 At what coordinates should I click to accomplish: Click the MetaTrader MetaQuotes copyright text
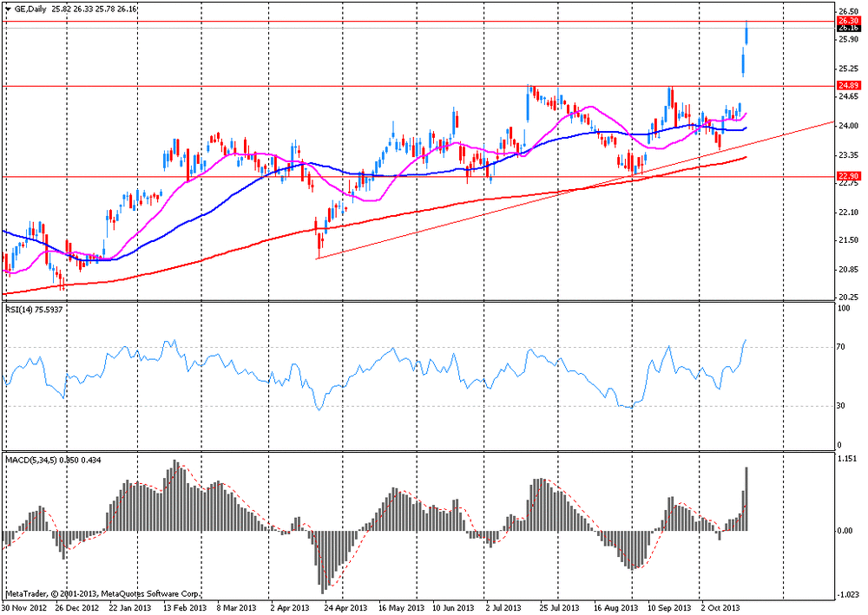click(103, 594)
